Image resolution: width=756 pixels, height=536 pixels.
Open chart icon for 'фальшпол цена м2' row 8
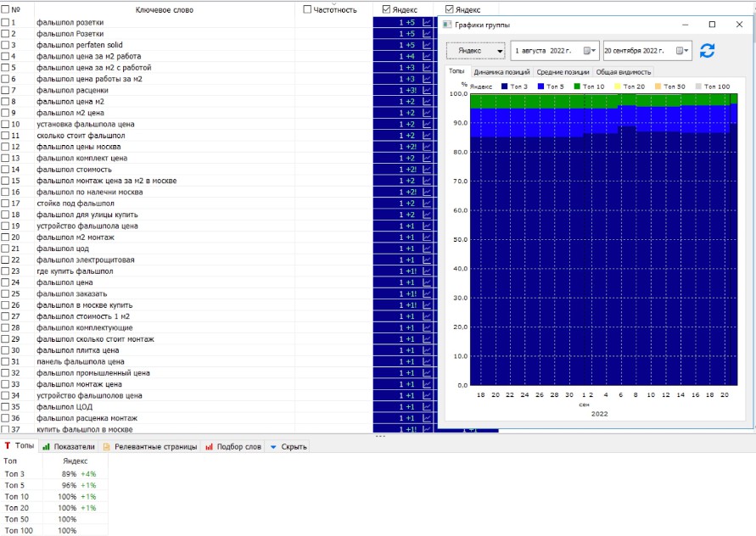[x=427, y=101]
